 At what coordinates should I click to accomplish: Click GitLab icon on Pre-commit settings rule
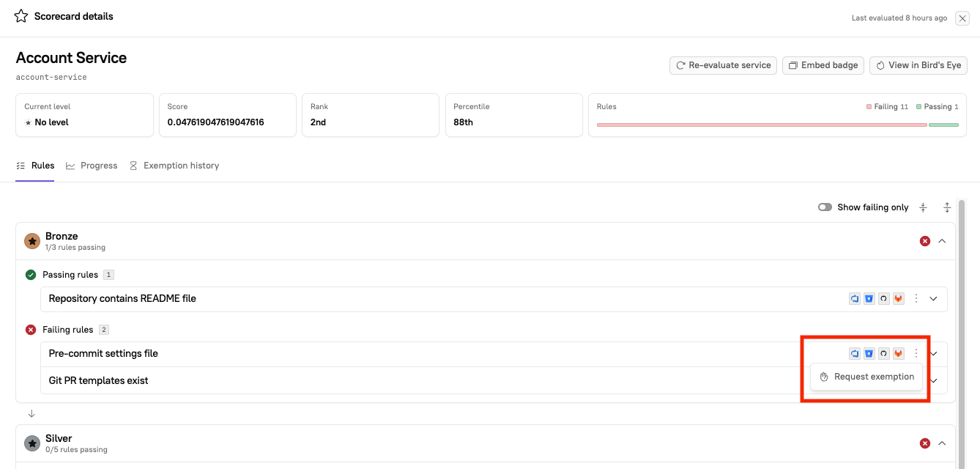coord(898,354)
